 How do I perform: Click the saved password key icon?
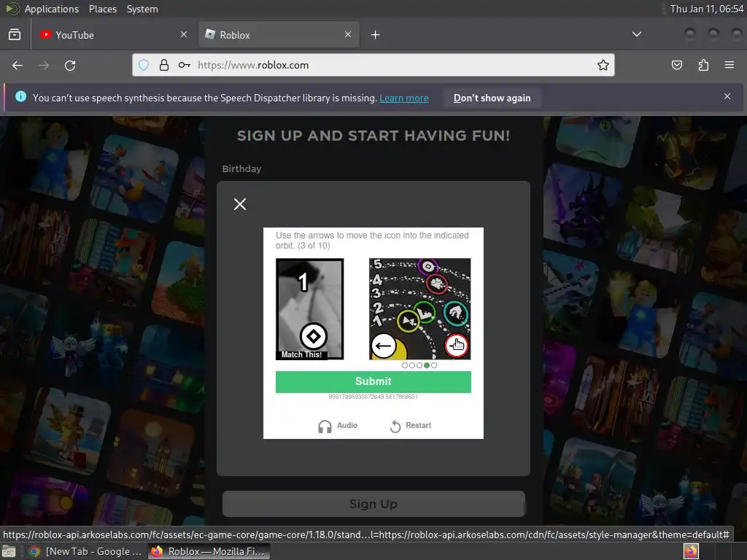coord(185,65)
